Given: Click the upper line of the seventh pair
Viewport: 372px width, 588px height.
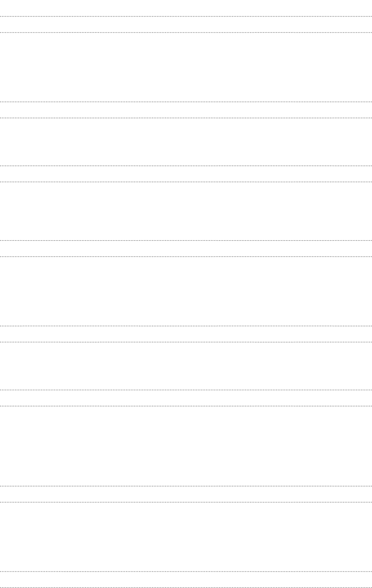Looking at the screenshot, I should pyautogui.click(x=186, y=486).
